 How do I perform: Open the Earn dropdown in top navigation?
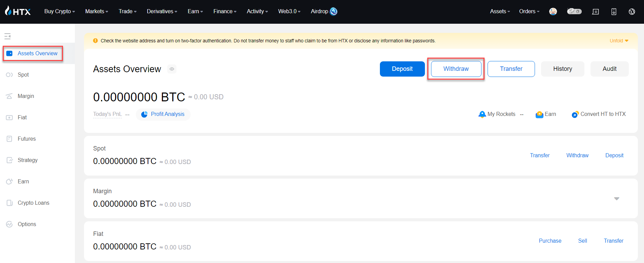pos(195,12)
